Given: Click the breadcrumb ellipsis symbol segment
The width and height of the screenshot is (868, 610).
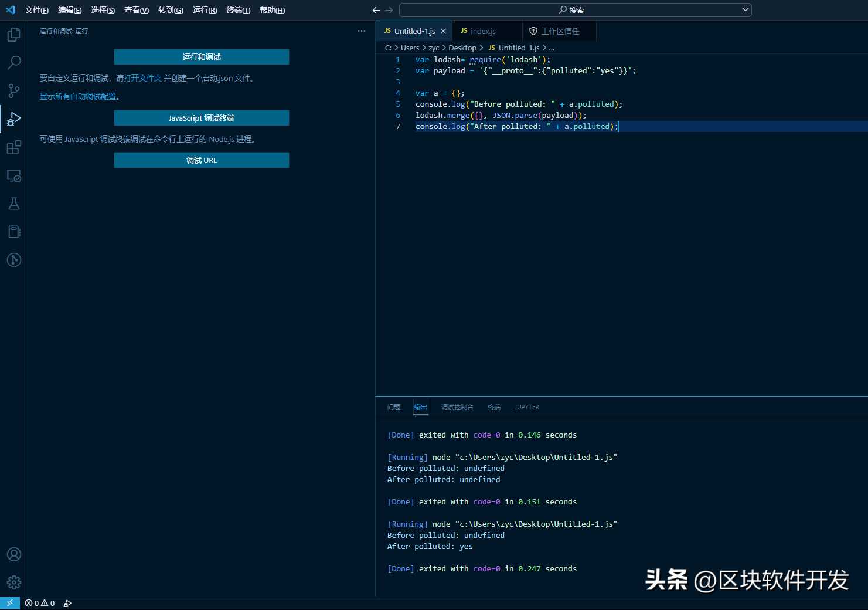Looking at the screenshot, I should [x=552, y=48].
